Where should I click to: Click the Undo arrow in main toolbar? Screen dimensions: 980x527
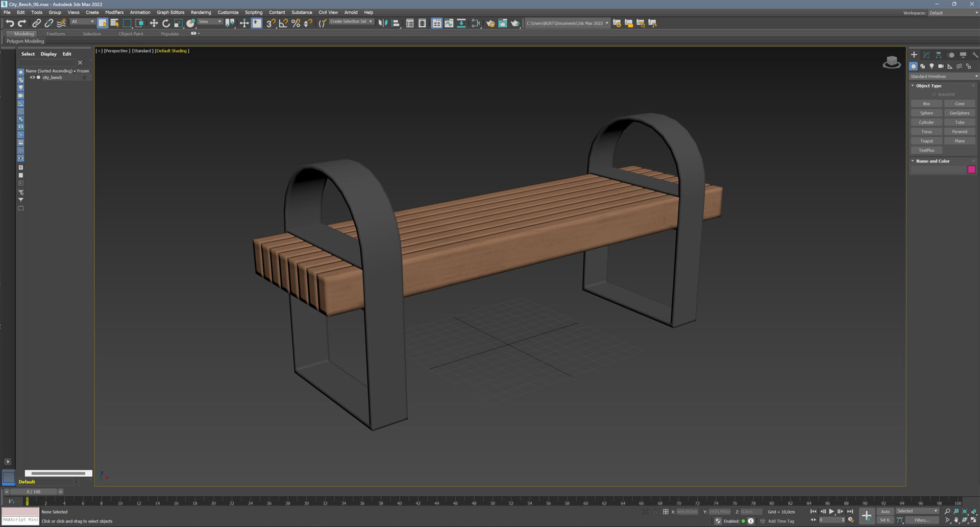[x=10, y=23]
